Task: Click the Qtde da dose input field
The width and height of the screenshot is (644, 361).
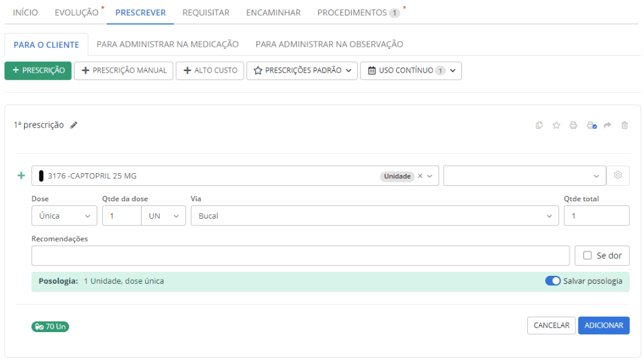Action: [122, 216]
